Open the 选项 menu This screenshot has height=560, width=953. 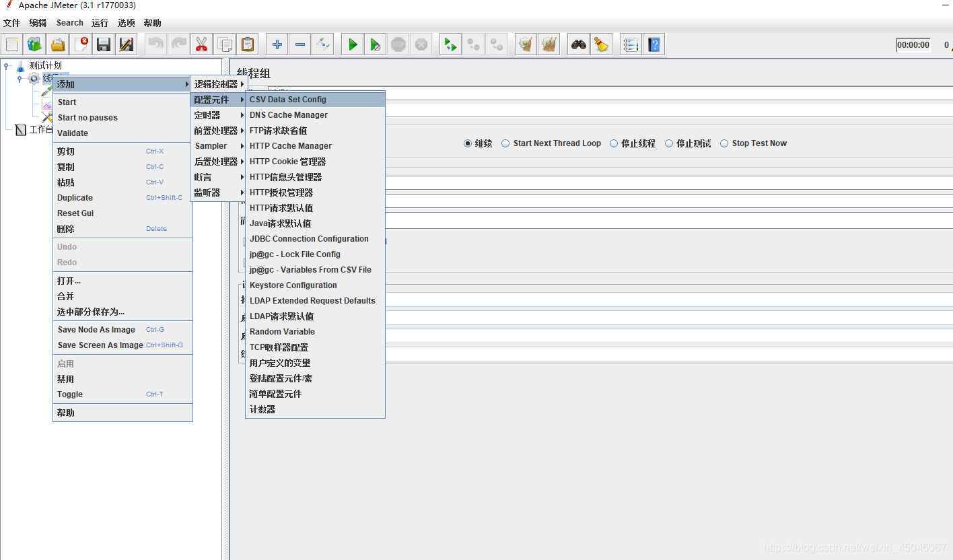tap(126, 23)
